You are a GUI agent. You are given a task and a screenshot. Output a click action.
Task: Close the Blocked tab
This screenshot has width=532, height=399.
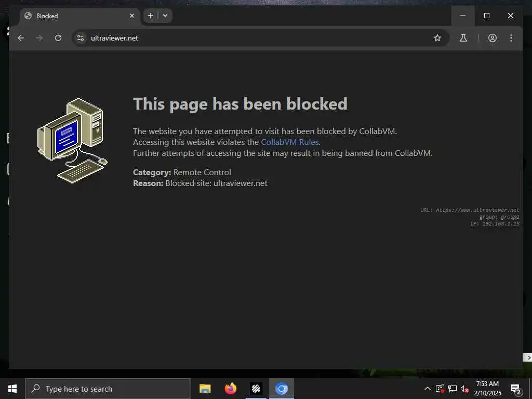pyautogui.click(x=132, y=16)
